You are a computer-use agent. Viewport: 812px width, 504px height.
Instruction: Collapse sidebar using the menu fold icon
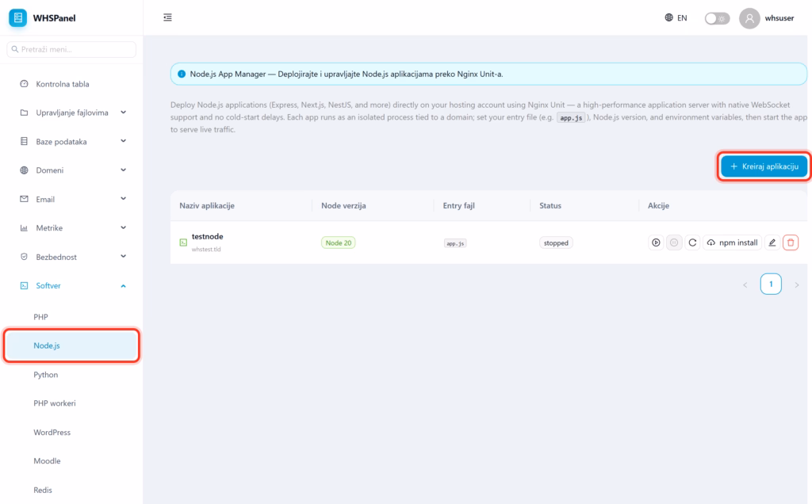click(x=168, y=17)
